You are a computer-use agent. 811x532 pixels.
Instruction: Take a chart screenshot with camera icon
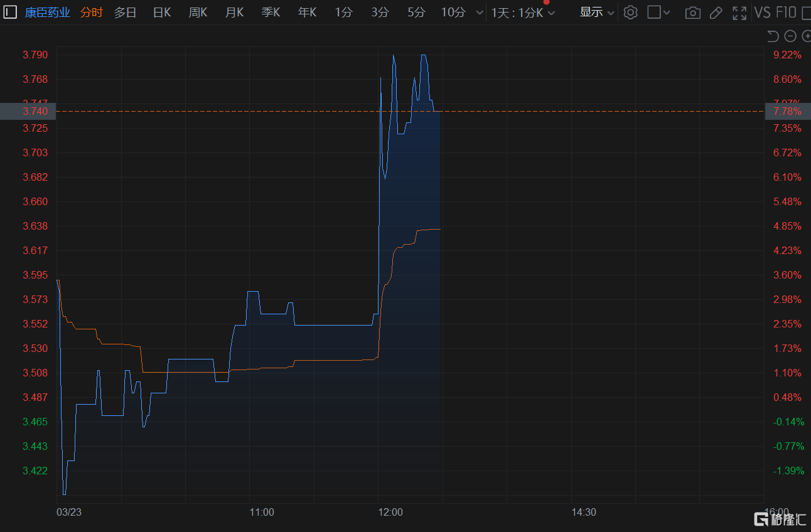[x=692, y=13]
